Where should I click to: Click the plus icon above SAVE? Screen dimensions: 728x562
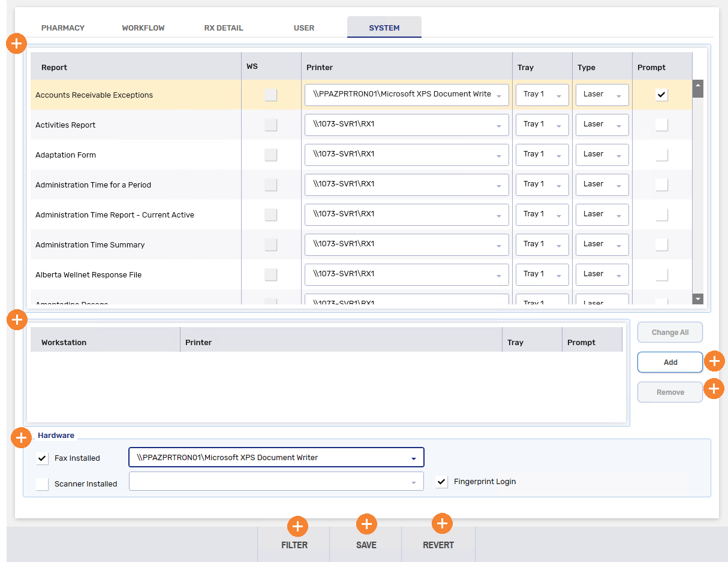click(366, 524)
